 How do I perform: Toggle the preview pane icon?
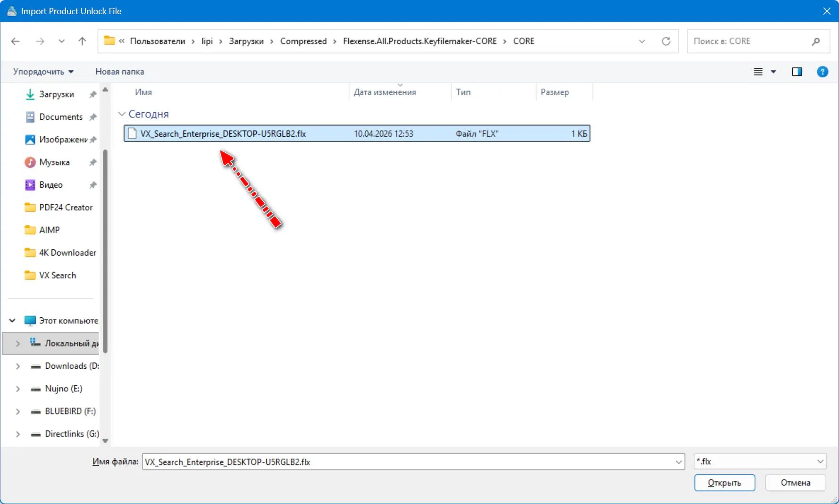[797, 72]
